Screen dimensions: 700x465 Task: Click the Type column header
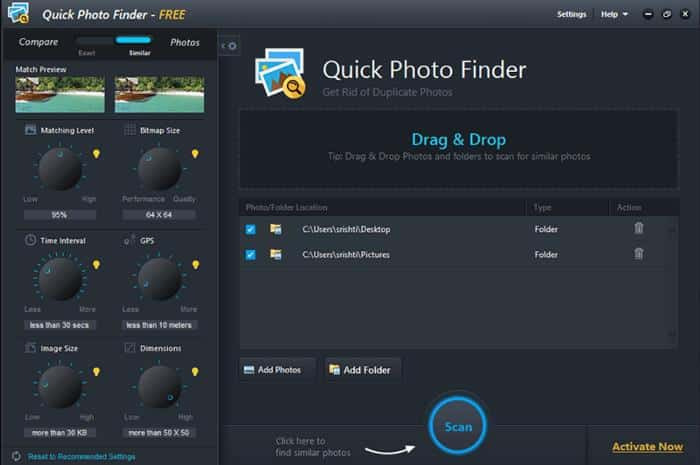[542, 208]
